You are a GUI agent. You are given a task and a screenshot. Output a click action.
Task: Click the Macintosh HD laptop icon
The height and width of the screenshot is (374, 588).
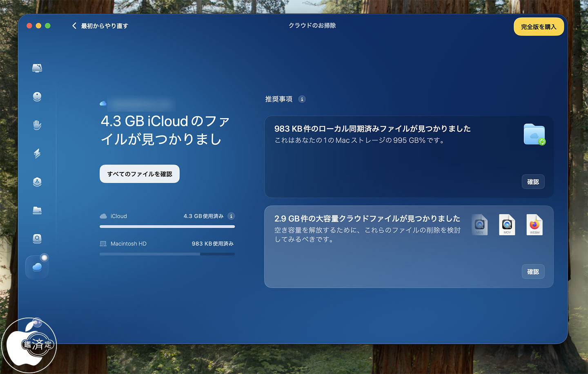(x=103, y=244)
